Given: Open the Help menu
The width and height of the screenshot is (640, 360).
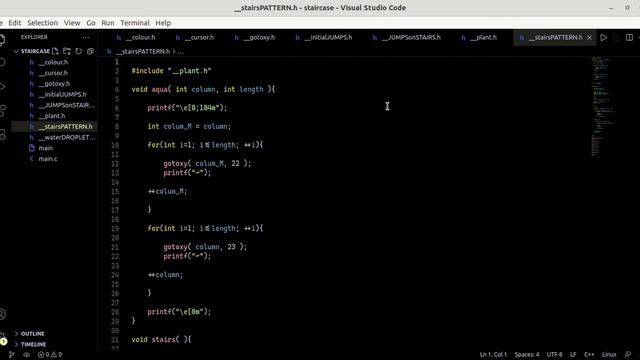Looking at the screenshot, I should click(163, 23).
